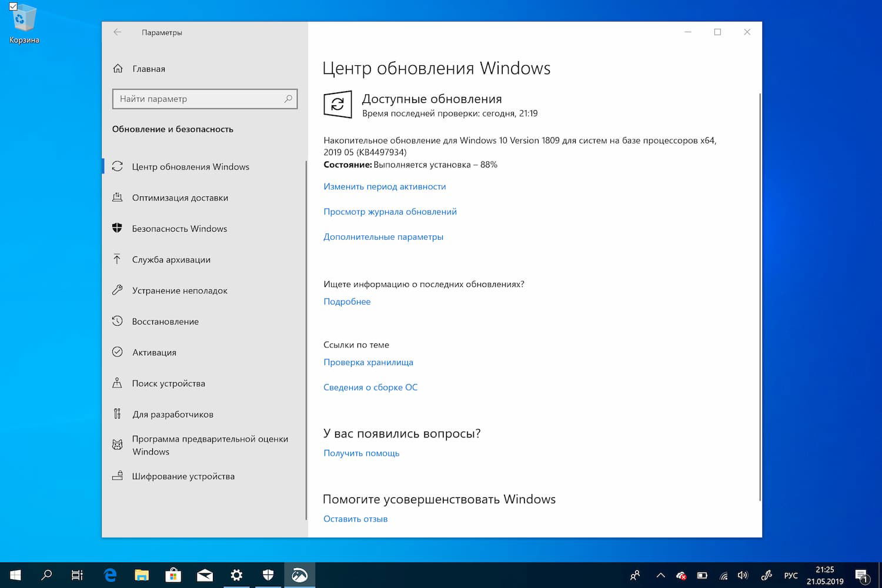Open the Восстановление section

coord(165,321)
